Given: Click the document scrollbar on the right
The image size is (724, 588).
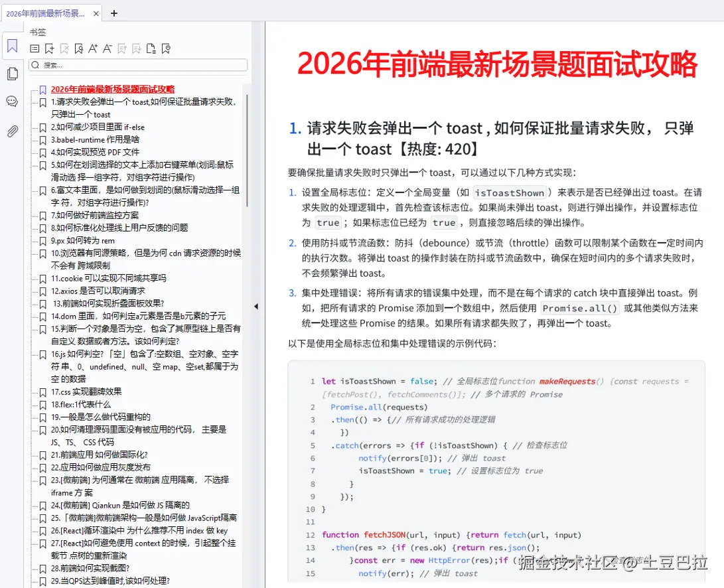Looking at the screenshot, I should (x=719, y=199).
